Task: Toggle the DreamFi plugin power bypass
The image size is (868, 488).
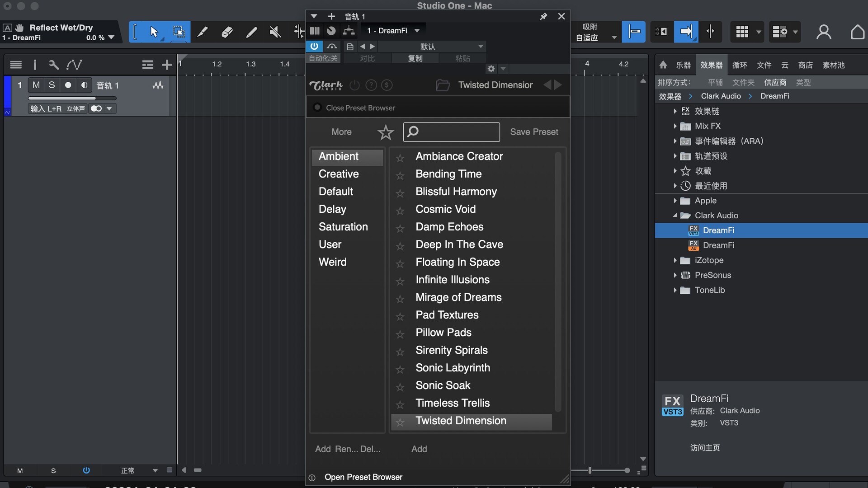Action: click(314, 46)
